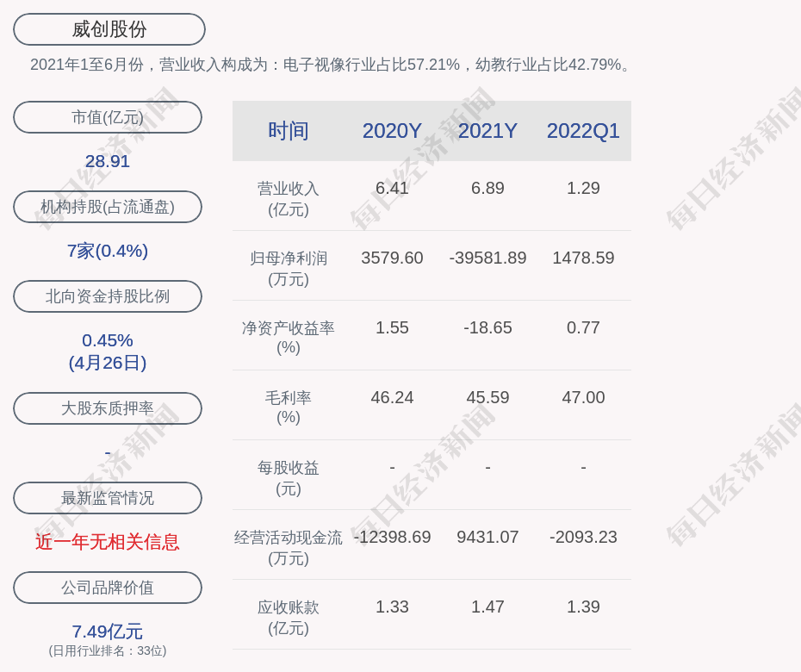Screen dimensions: 801x672
Task: Click net profit value -39581.89
Action: (487, 258)
